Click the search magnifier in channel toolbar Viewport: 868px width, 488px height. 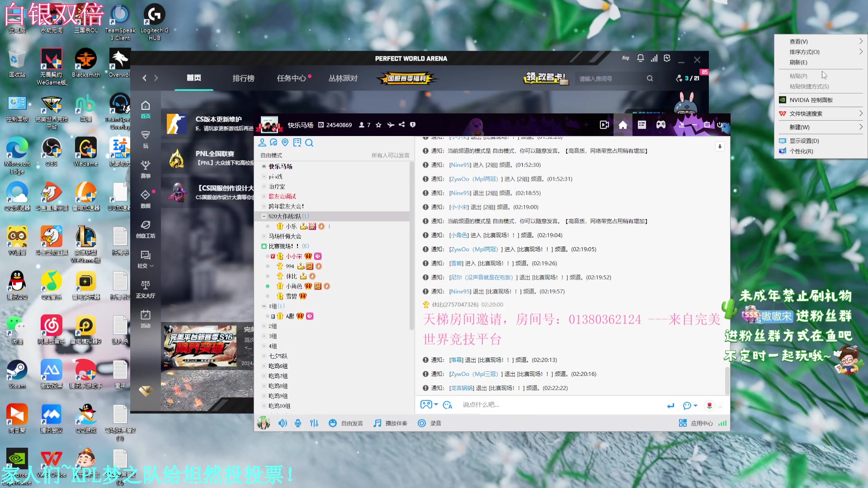(x=309, y=143)
